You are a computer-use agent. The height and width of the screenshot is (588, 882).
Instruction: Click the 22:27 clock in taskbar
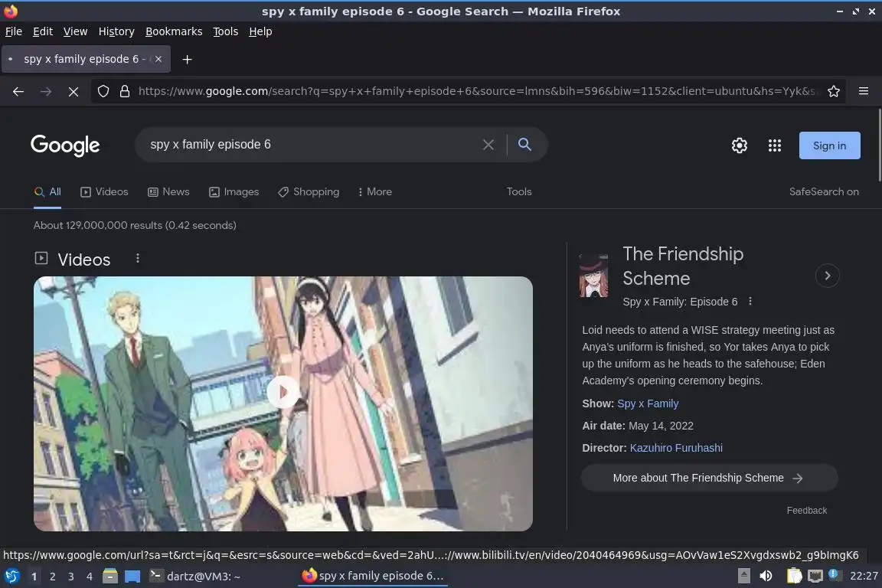click(864, 576)
